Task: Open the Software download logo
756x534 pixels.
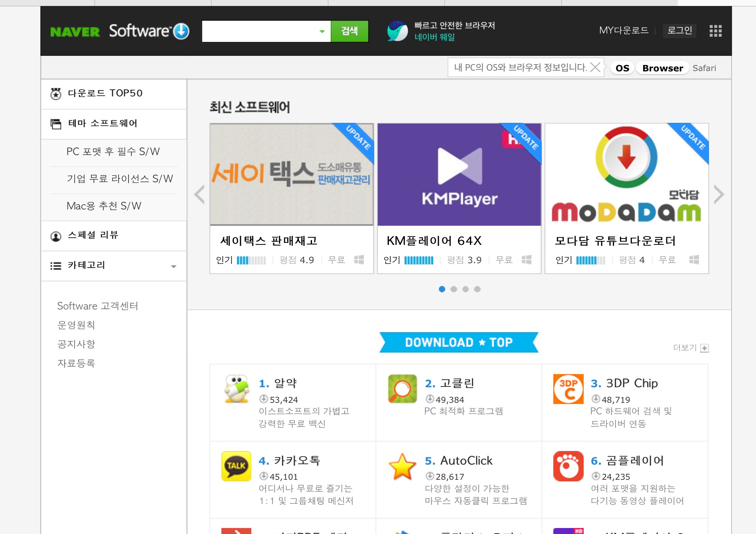Action: (149, 31)
